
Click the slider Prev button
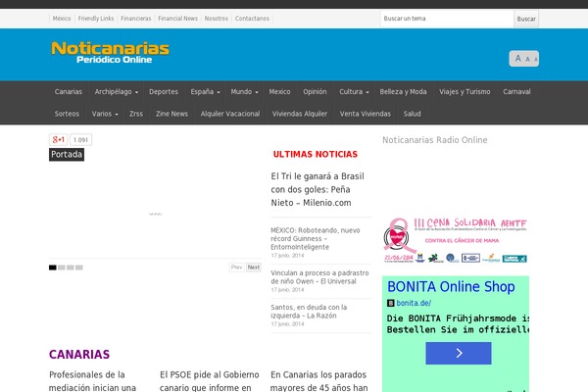[236, 268]
